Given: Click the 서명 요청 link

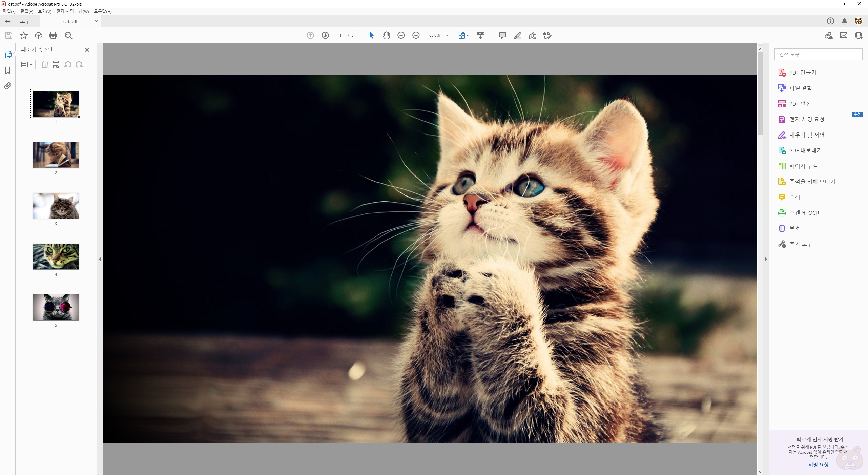Looking at the screenshot, I should click(818, 464).
